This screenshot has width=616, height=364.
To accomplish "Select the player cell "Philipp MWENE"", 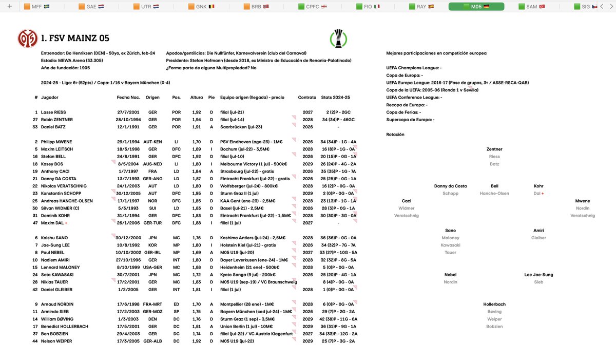I will point(56,142).
